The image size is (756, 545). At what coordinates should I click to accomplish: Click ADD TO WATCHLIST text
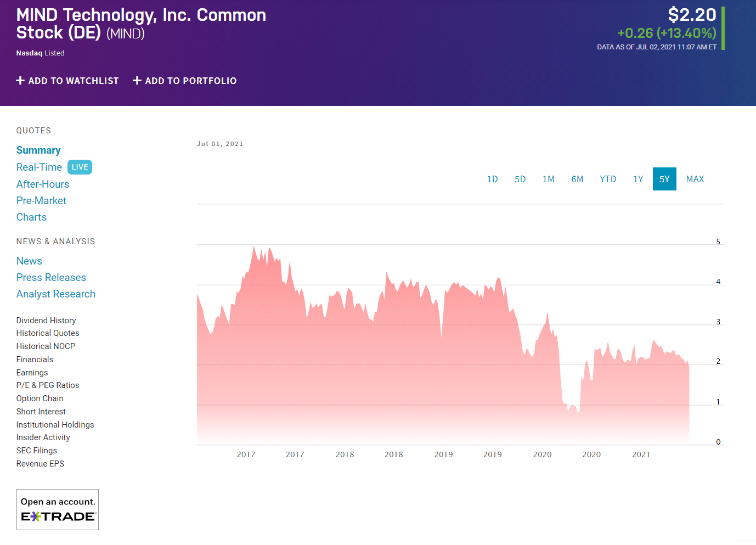point(74,81)
